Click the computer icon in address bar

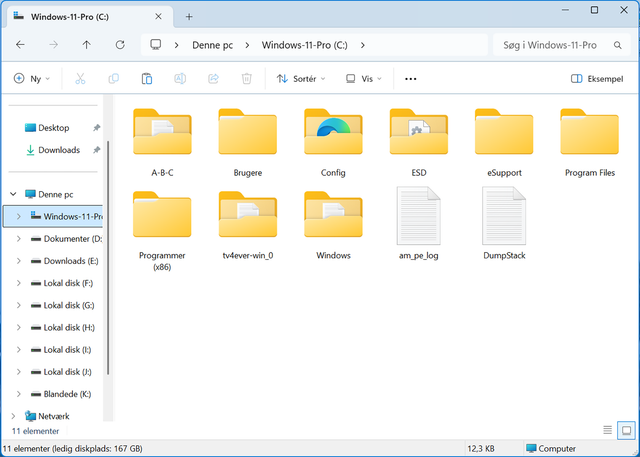[x=156, y=44]
